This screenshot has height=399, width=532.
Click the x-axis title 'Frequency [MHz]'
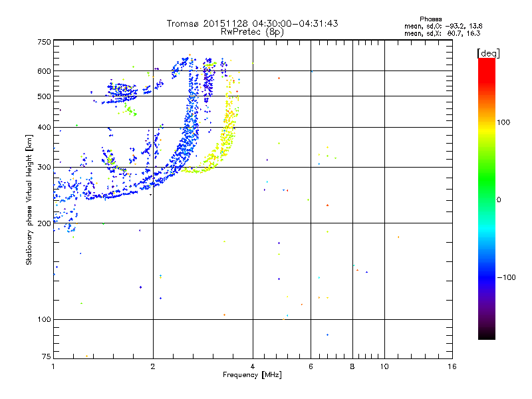point(252,375)
